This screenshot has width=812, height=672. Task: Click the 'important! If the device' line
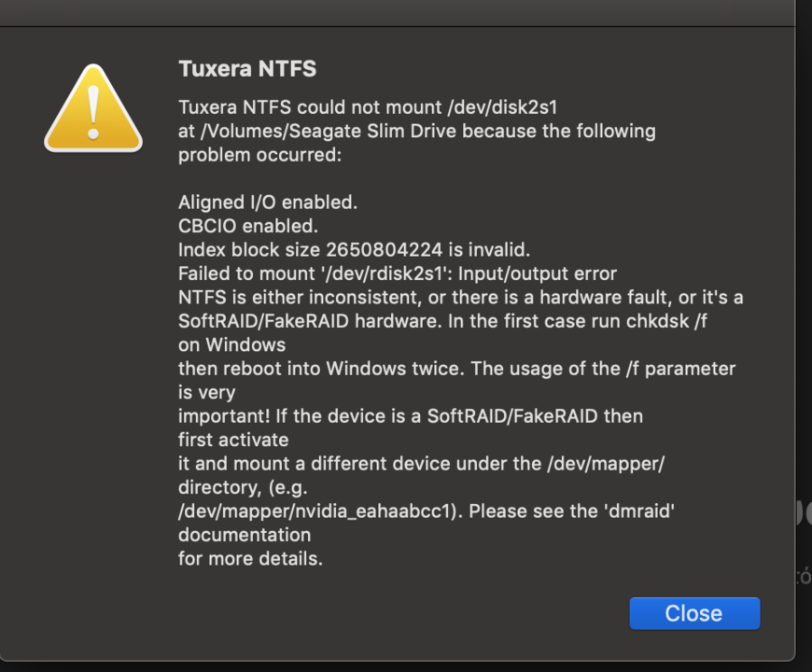pyautogui.click(x=411, y=416)
